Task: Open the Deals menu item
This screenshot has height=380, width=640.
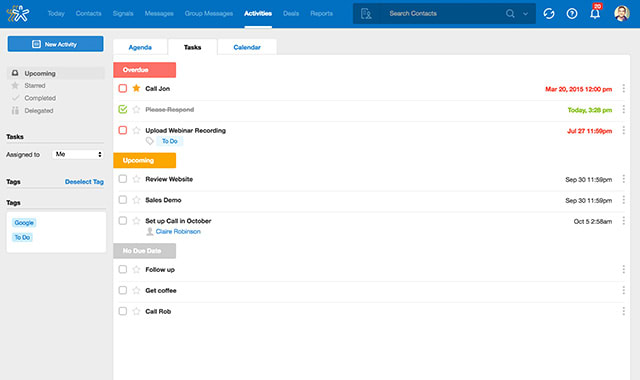Action: pyautogui.click(x=291, y=13)
